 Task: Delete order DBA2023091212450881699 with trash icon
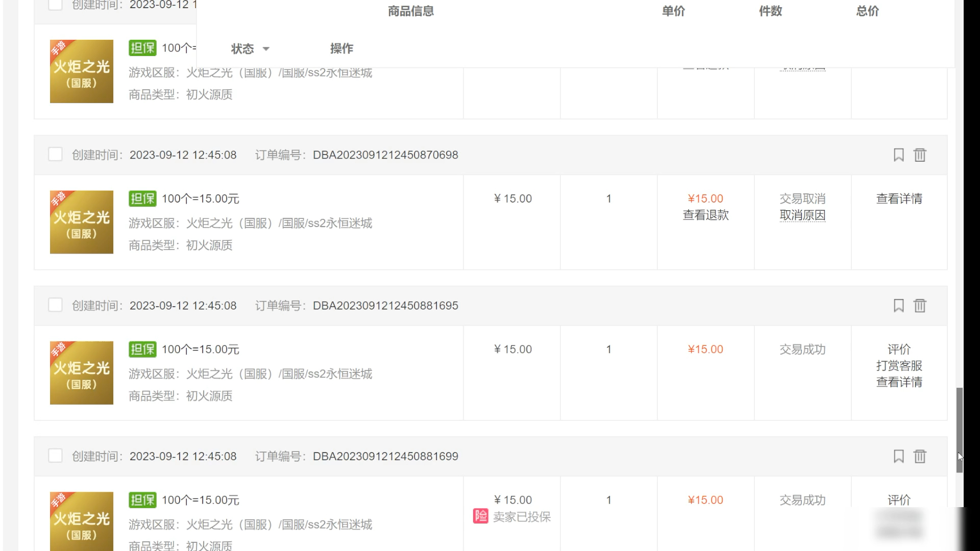(919, 456)
